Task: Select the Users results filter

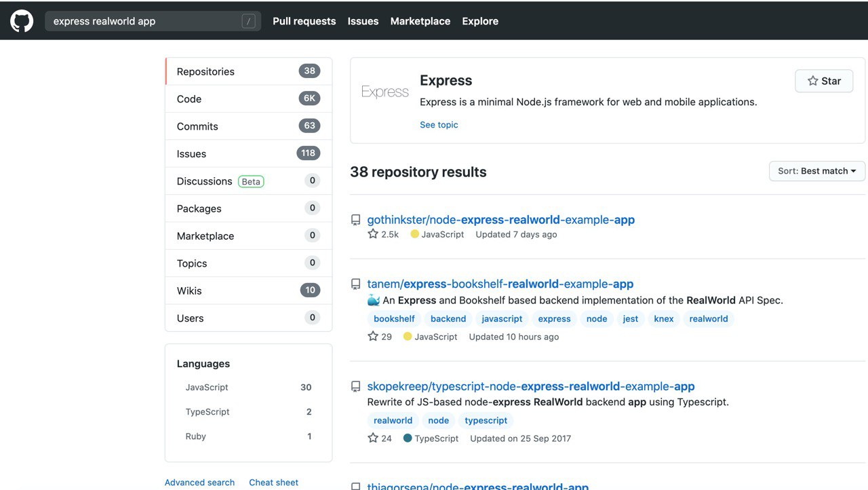Action: [249, 318]
